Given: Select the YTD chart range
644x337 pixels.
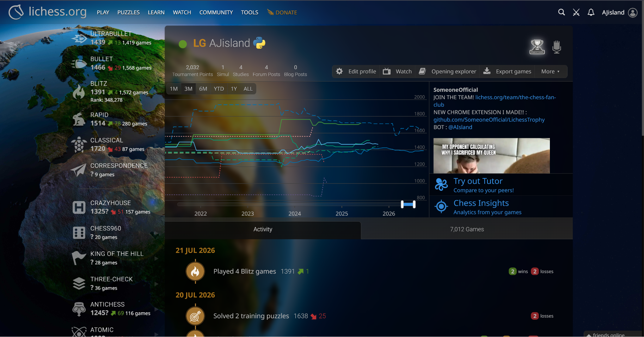Looking at the screenshot, I should (x=219, y=89).
